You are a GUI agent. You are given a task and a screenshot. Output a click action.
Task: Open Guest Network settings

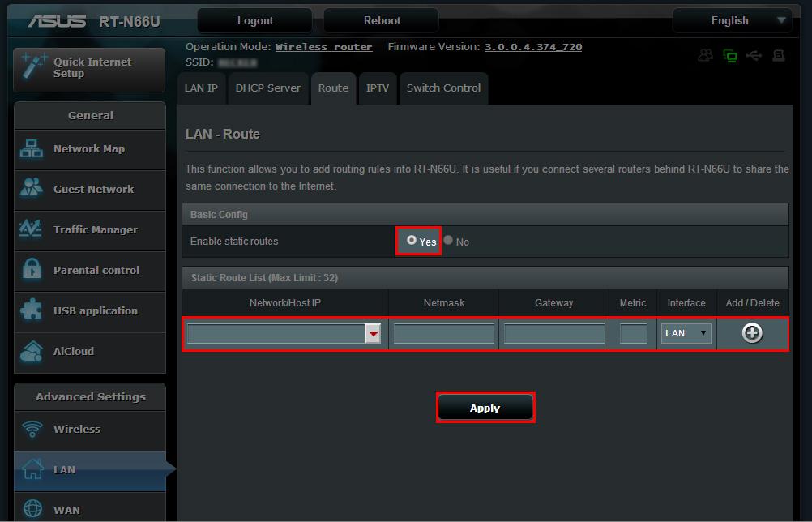[90, 190]
